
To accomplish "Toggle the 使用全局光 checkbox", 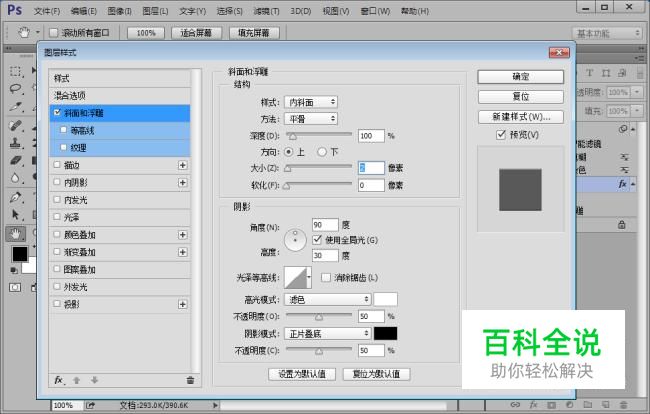I will [x=317, y=240].
